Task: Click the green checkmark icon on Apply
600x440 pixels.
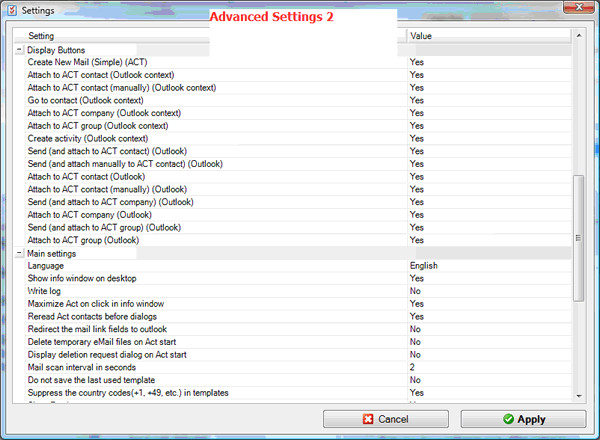Action: [508, 419]
